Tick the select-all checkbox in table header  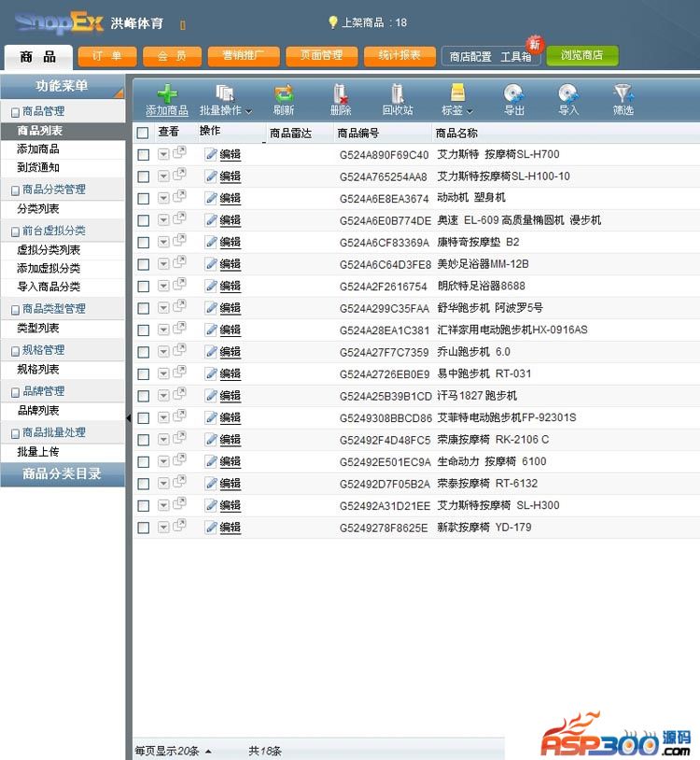pyautogui.click(x=143, y=134)
